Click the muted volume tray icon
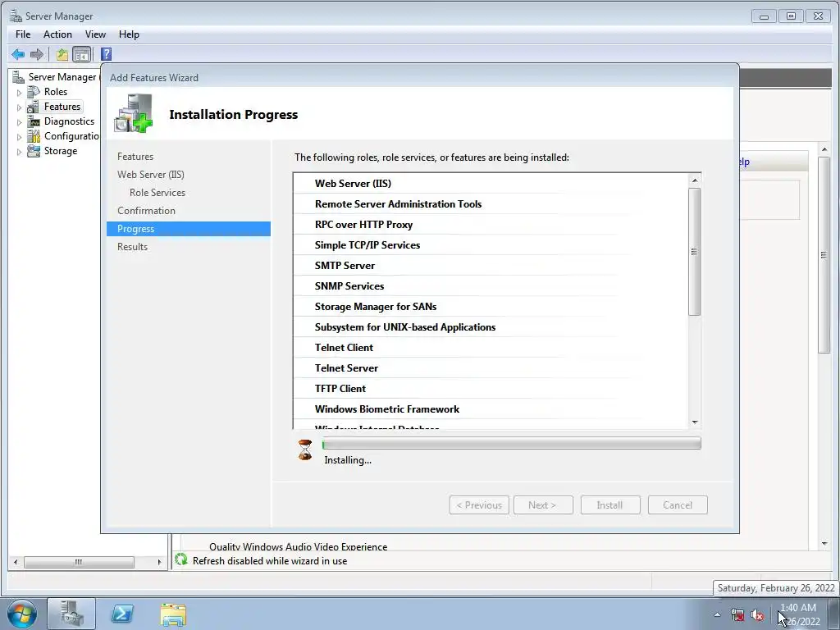The width and height of the screenshot is (840, 630). pyautogui.click(x=757, y=615)
